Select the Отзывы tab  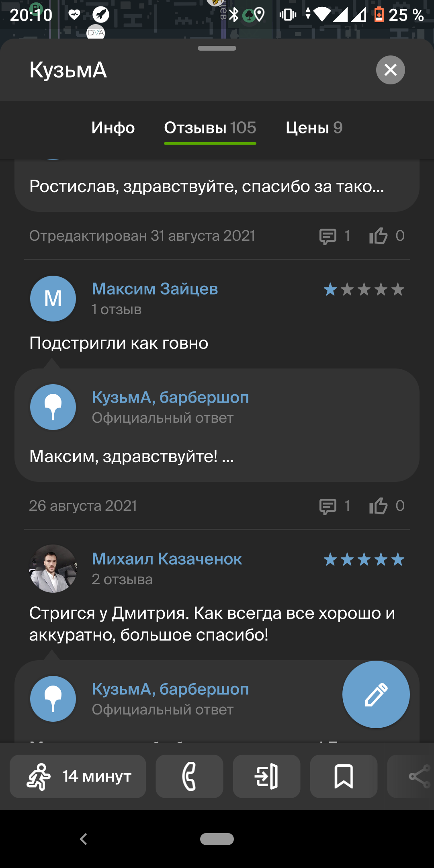coord(210,128)
